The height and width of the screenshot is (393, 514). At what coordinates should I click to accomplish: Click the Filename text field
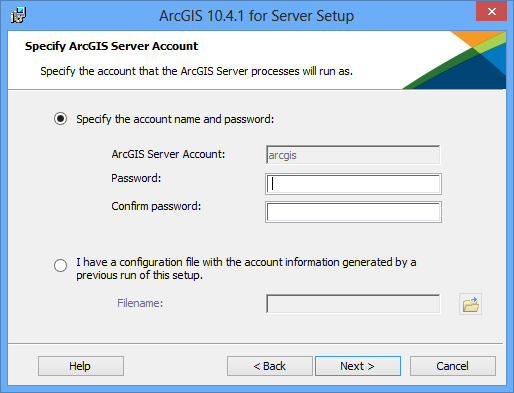click(353, 304)
